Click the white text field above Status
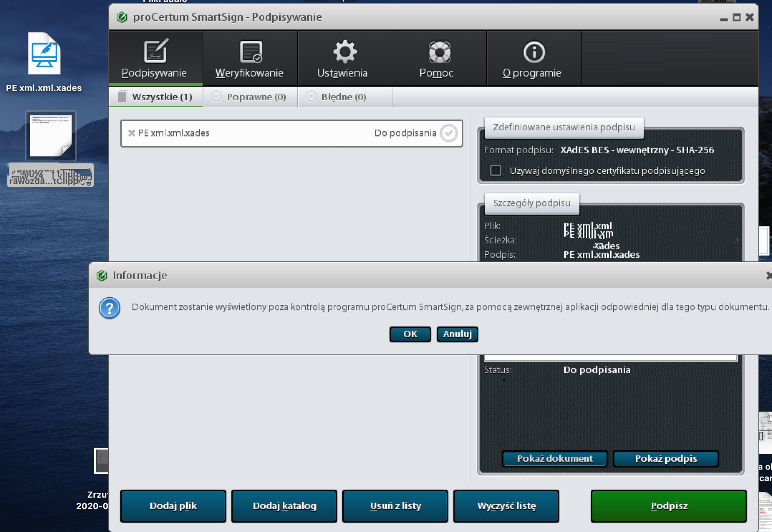The image size is (772, 532). (x=610, y=358)
